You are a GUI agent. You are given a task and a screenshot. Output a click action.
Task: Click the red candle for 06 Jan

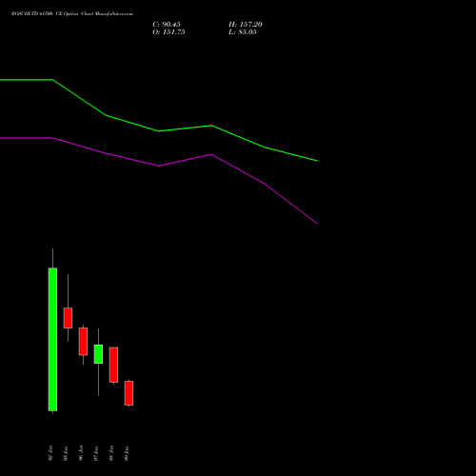[x=83, y=342]
